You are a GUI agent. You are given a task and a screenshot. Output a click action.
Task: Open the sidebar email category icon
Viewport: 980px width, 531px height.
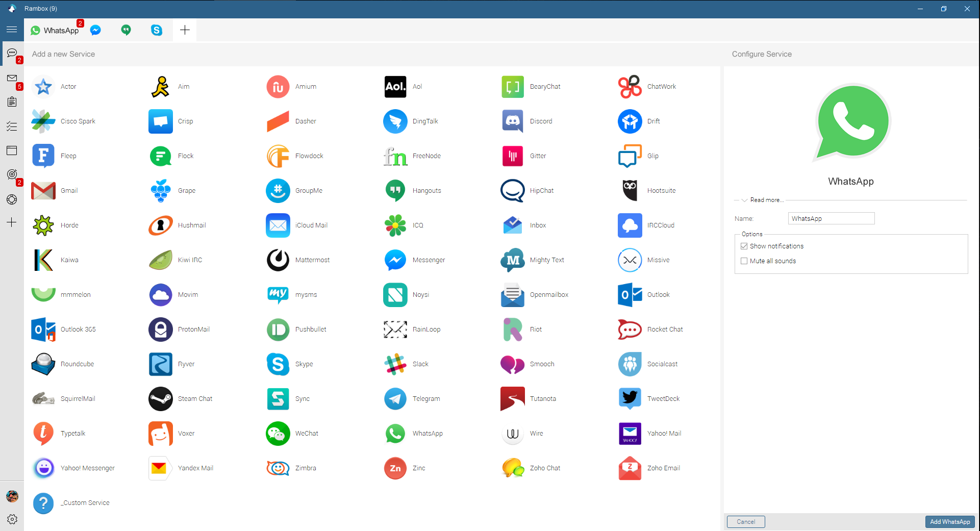coord(12,79)
